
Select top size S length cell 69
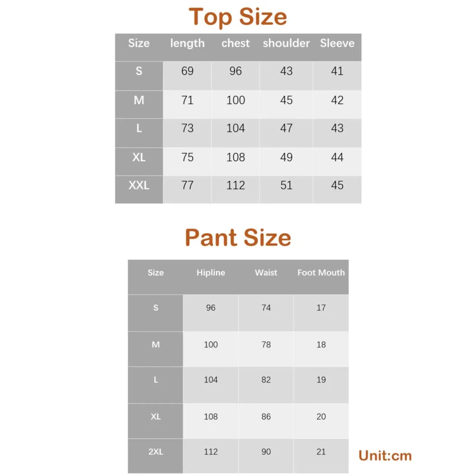point(187,71)
